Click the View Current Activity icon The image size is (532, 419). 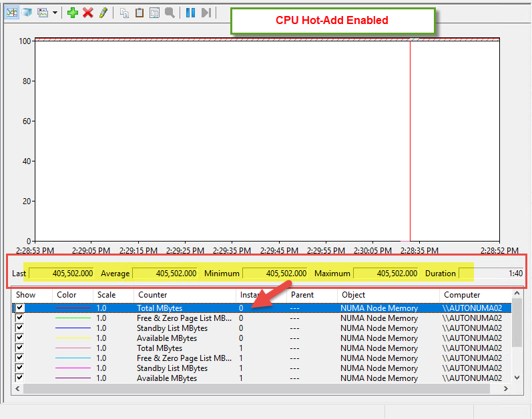pyautogui.click(x=12, y=13)
